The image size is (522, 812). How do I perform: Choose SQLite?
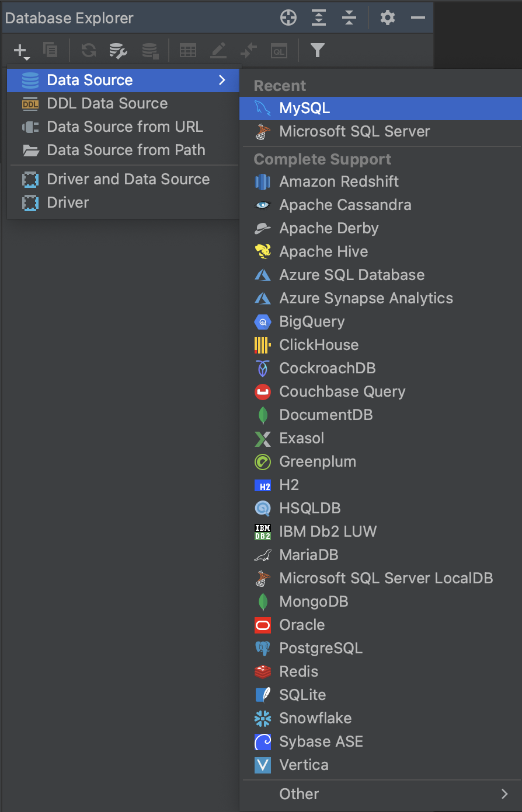pyautogui.click(x=381, y=695)
